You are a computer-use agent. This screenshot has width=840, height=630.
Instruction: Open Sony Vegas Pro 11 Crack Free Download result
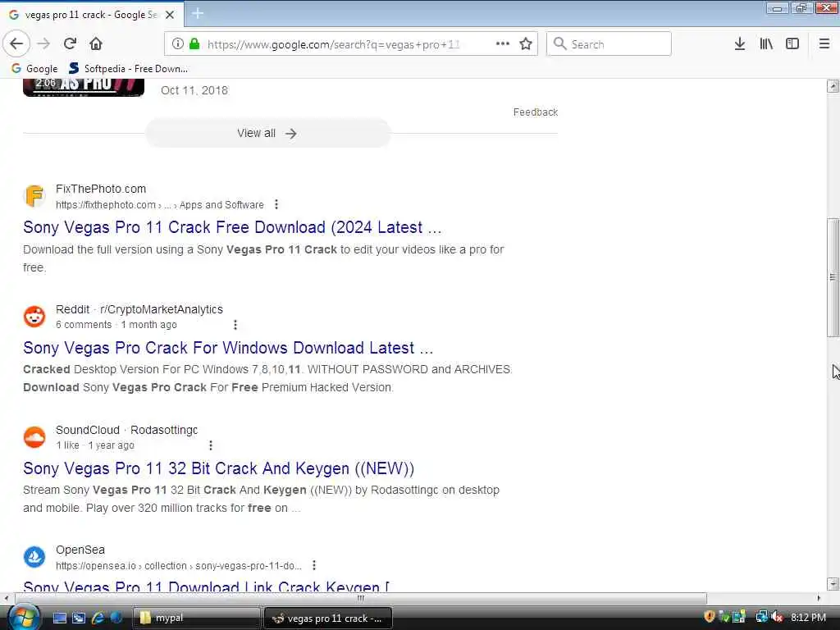click(x=232, y=227)
